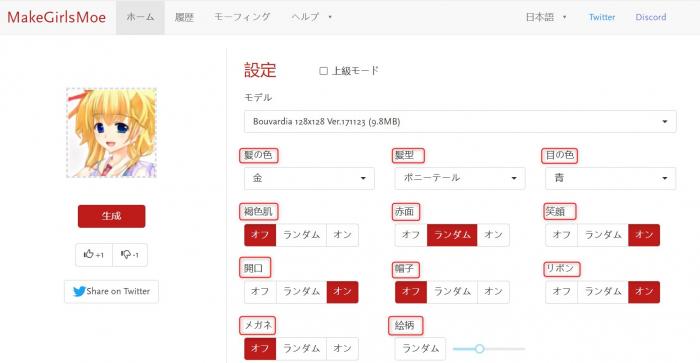
Task: Set 笑顔 to オン
Action: [644, 235]
